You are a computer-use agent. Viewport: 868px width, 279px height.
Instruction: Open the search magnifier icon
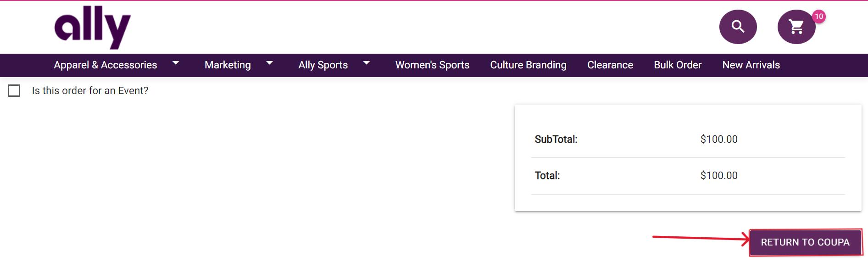tap(738, 27)
